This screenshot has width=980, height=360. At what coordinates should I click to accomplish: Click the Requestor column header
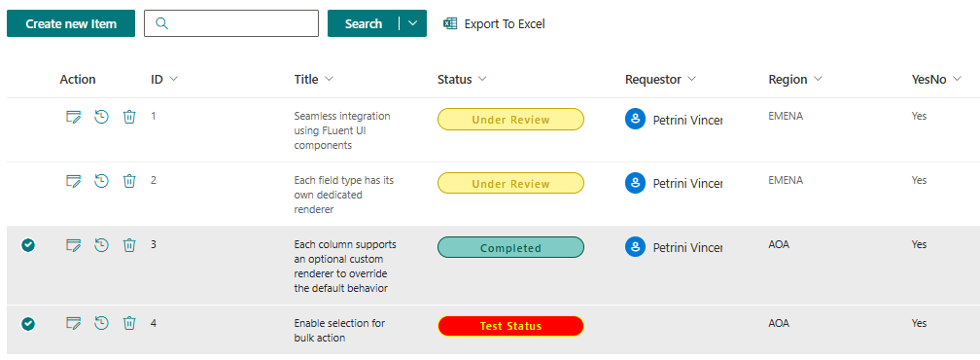pos(660,80)
